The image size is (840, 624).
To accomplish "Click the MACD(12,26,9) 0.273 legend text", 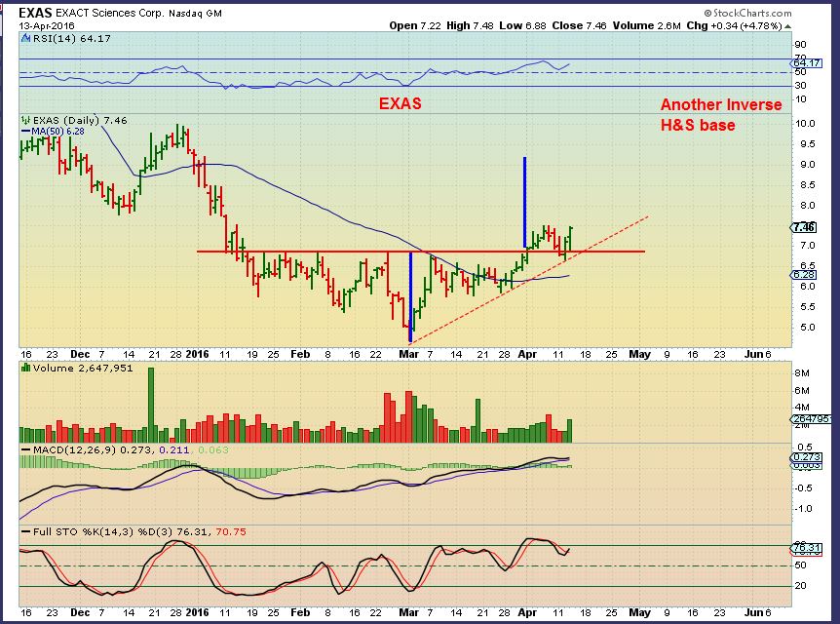I will [x=94, y=449].
